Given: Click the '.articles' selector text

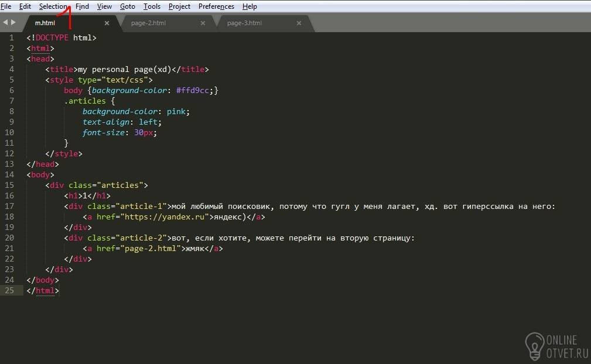Looking at the screenshot, I should [85, 101].
